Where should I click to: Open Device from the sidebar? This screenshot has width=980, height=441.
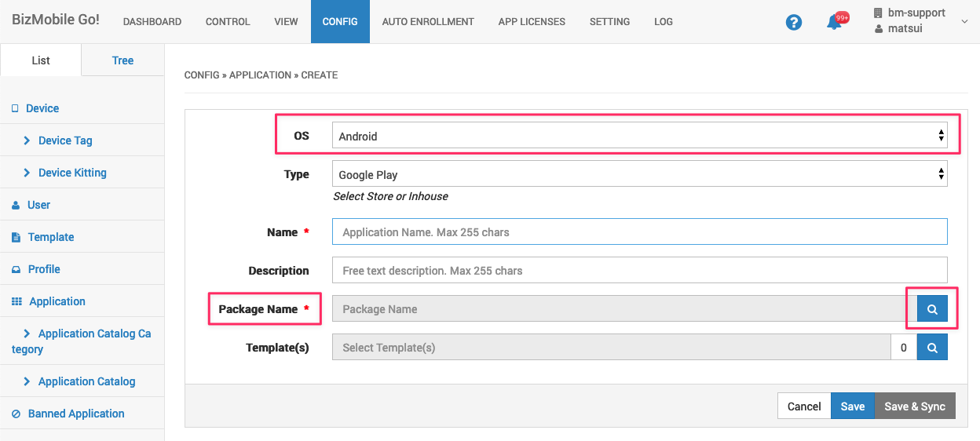pos(42,108)
